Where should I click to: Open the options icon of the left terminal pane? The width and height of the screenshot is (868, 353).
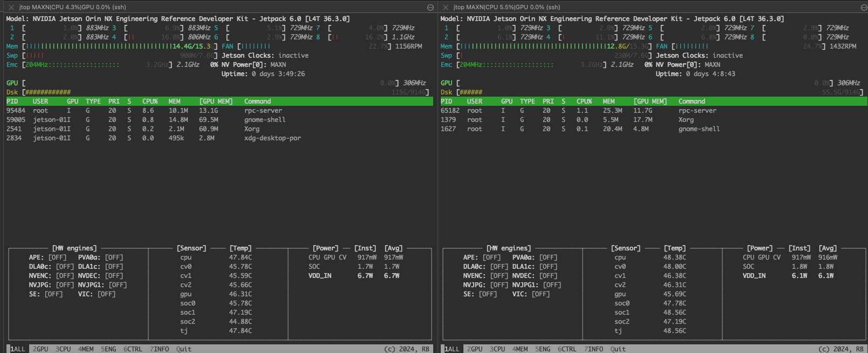click(430, 7)
